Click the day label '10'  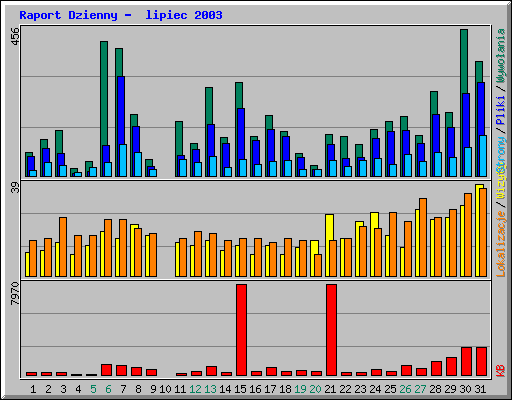tap(165, 389)
